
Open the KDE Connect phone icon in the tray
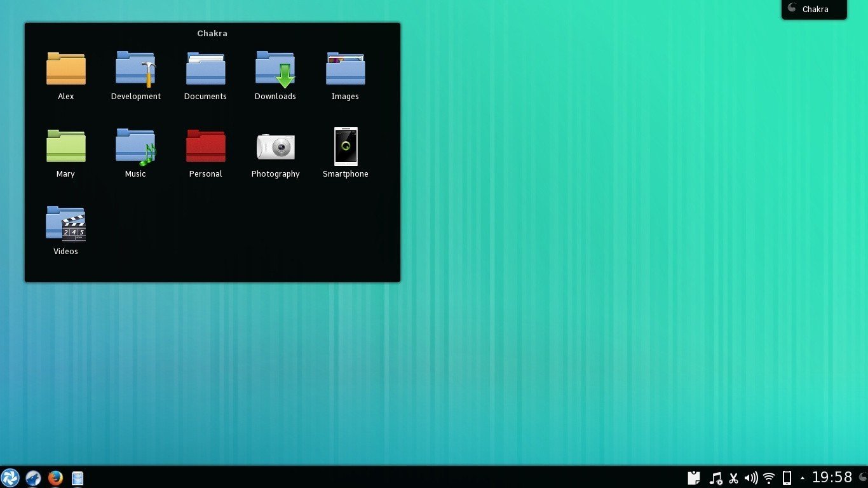click(x=787, y=477)
